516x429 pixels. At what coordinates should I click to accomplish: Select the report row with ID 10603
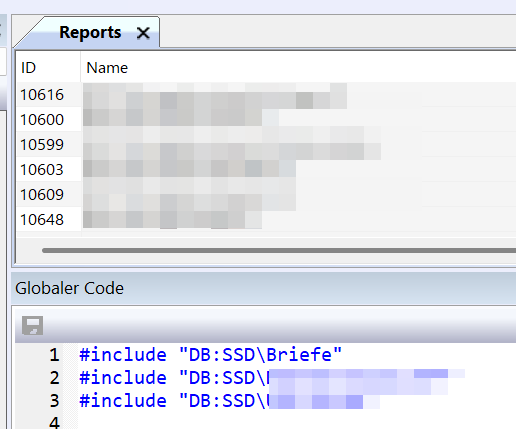coord(266,169)
